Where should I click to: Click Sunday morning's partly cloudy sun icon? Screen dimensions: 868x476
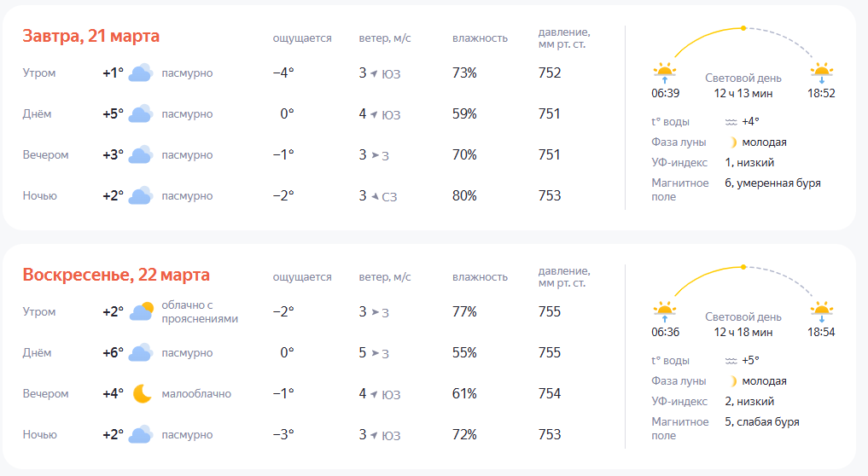(142, 312)
